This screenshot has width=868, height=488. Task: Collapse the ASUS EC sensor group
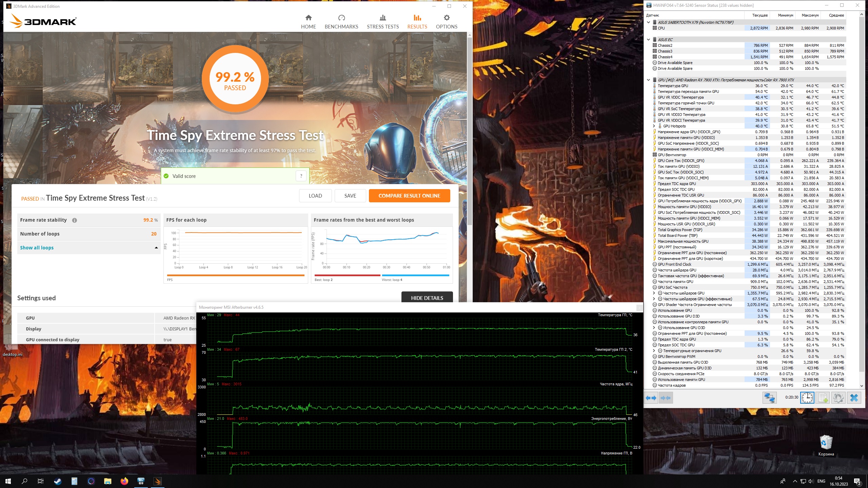[649, 40]
